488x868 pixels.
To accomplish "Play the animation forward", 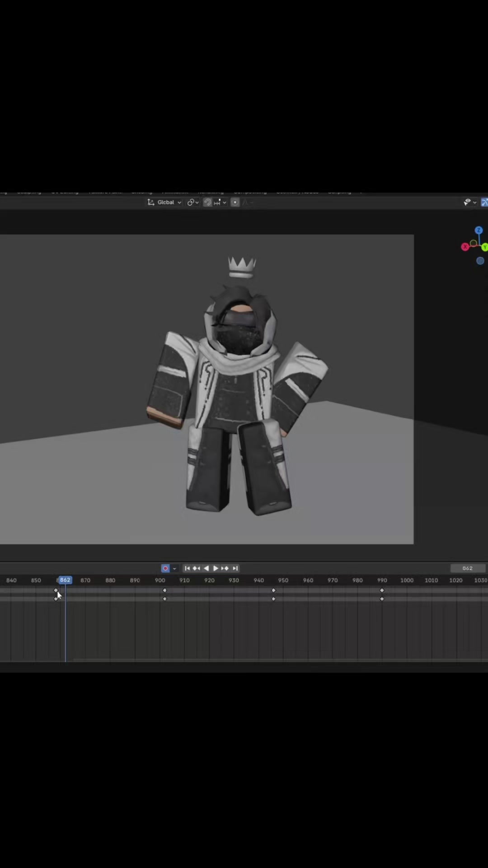I will coord(216,568).
